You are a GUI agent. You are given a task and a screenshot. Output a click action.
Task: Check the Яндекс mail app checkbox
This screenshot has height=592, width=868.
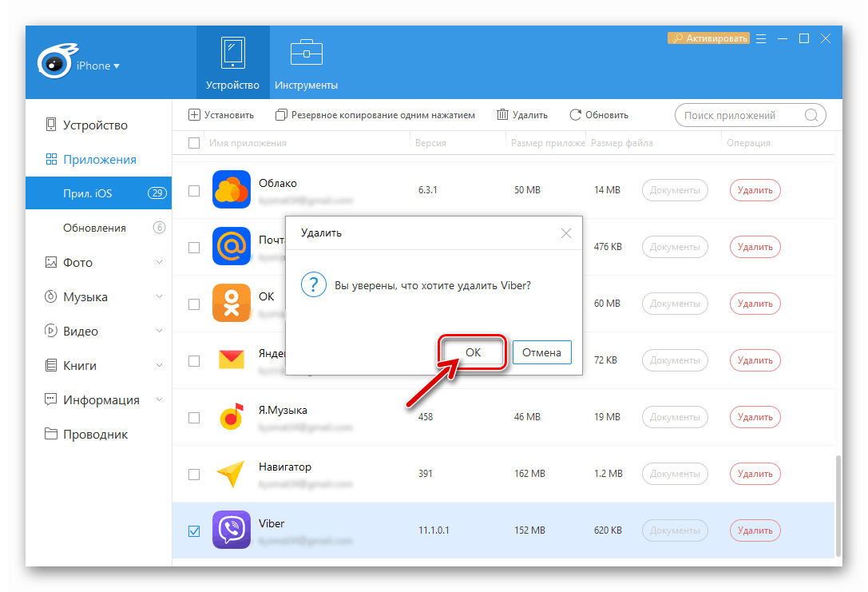click(x=194, y=361)
